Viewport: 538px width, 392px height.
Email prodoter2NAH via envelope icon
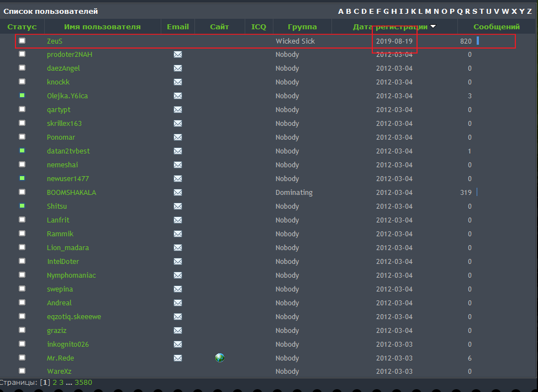pyautogui.click(x=178, y=55)
